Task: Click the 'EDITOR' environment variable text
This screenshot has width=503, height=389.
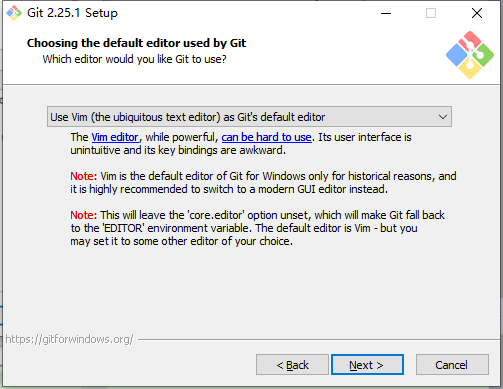Action: click(x=124, y=228)
